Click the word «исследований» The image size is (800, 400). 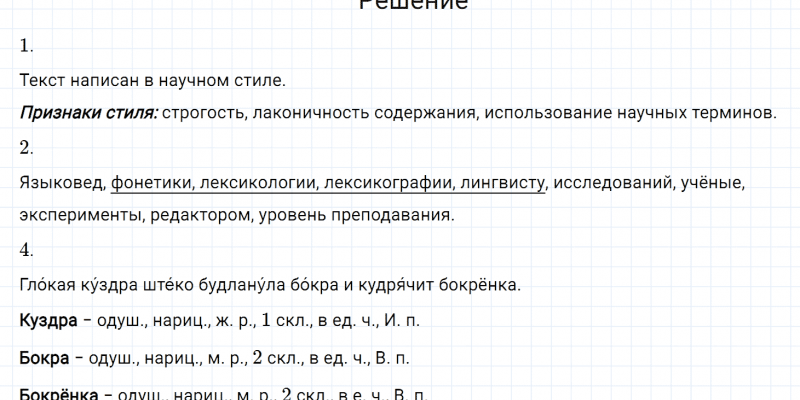614,182
